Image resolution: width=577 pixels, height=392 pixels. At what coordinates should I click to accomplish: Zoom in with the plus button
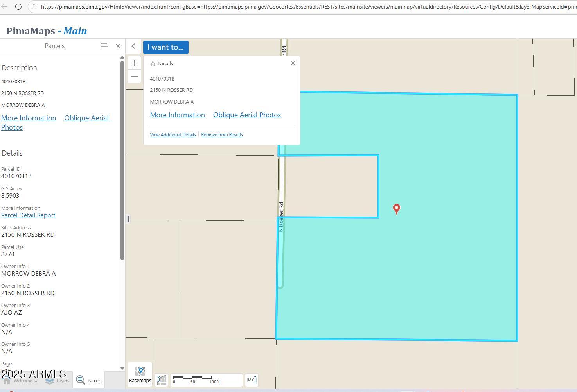(x=134, y=63)
